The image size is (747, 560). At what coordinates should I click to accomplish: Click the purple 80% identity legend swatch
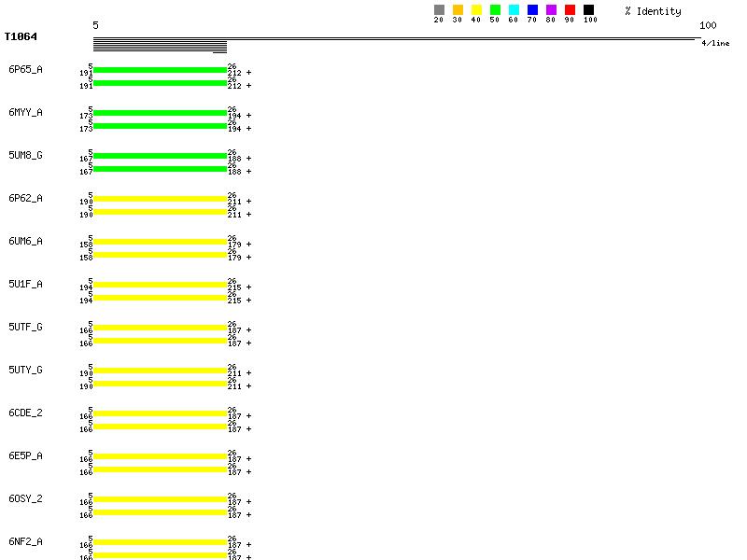click(x=551, y=10)
